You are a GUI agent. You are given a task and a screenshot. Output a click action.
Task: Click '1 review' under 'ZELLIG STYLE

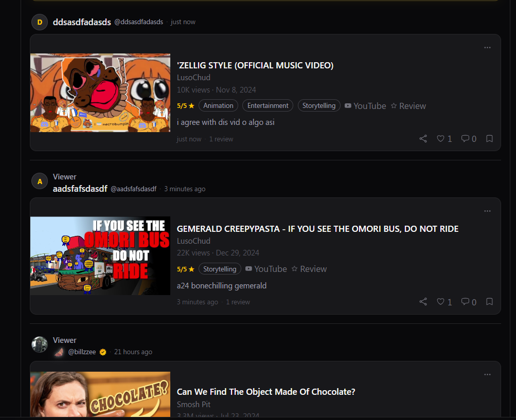[x=221, y=139]
